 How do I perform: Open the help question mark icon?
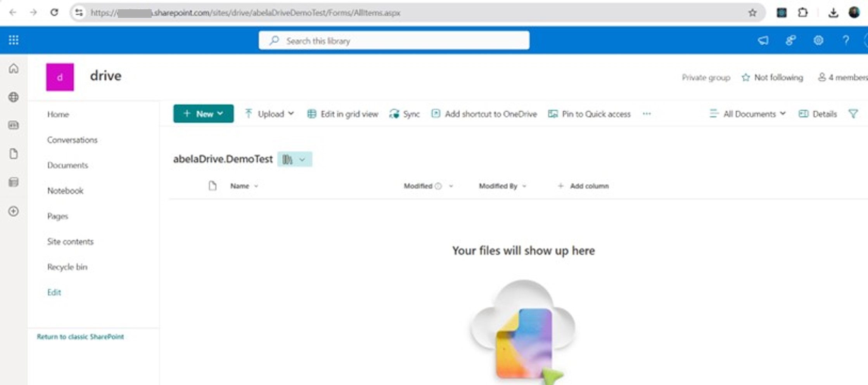click(846, 40)
